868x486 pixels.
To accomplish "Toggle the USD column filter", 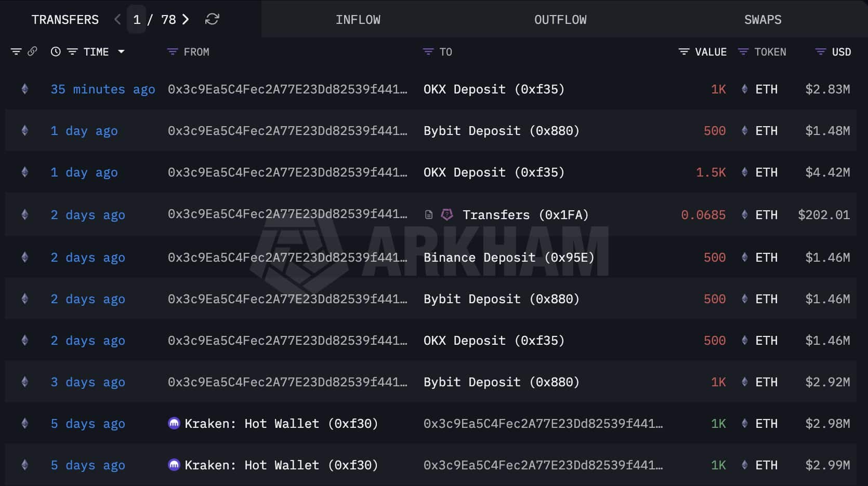I will click(x=821, y=52).
